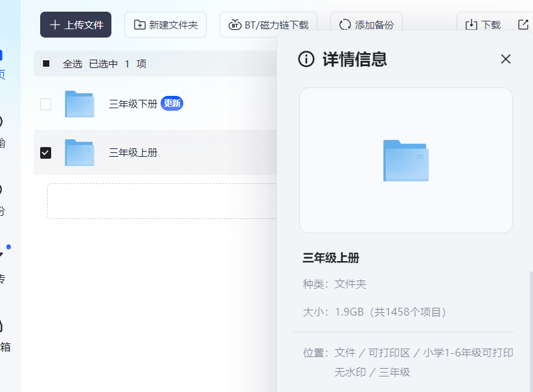Viewport: 533px width, 392px height.
Task: Download the selection with 下载
Action: (x=483, y=25)
